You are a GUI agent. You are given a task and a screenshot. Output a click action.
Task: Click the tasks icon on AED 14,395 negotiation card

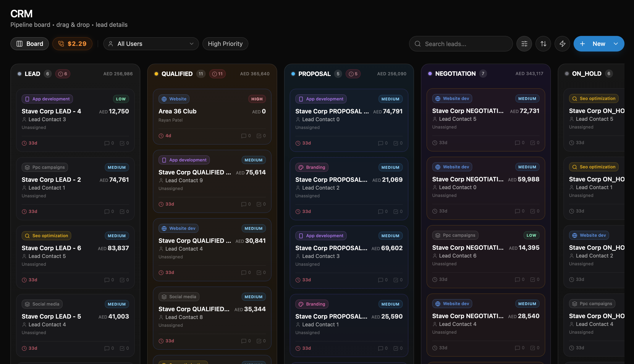533,280
